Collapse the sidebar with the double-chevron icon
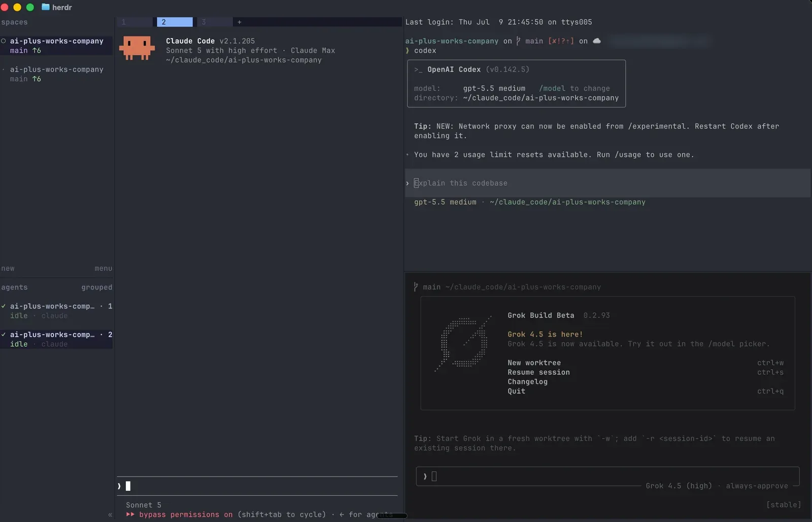Image resolution: width=812 pixels, height=522 pixels. [x=110, y=514]
